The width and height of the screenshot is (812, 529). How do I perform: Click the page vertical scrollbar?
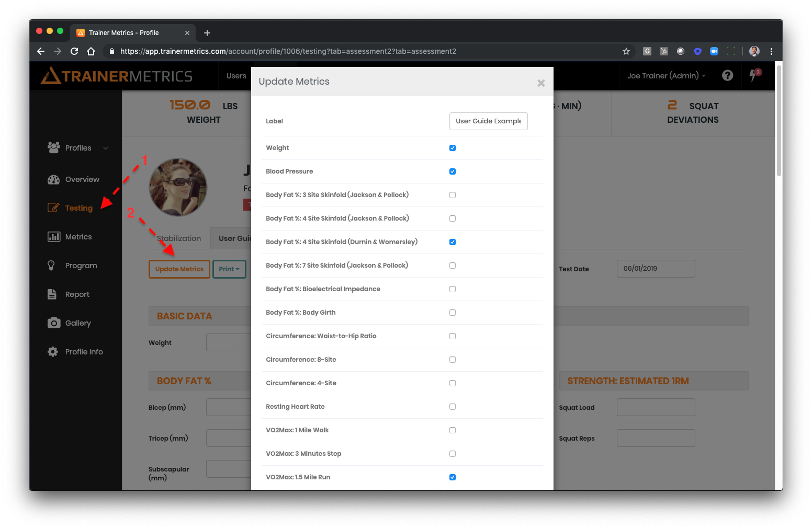click(x=779, y=120)
